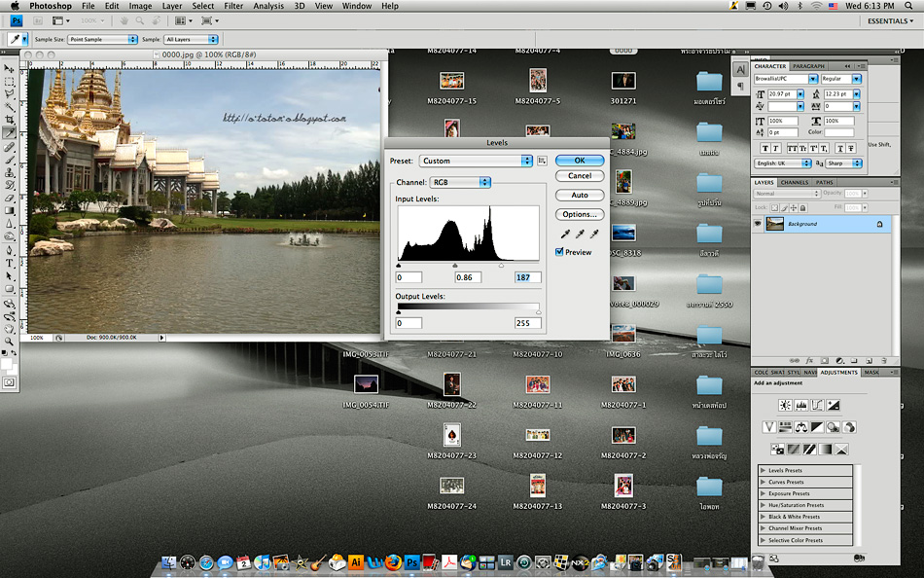This screenshot has height=578, width=924.
Task: Pick the black point eyedropper in Levels
Action: [x=564, y=235]
